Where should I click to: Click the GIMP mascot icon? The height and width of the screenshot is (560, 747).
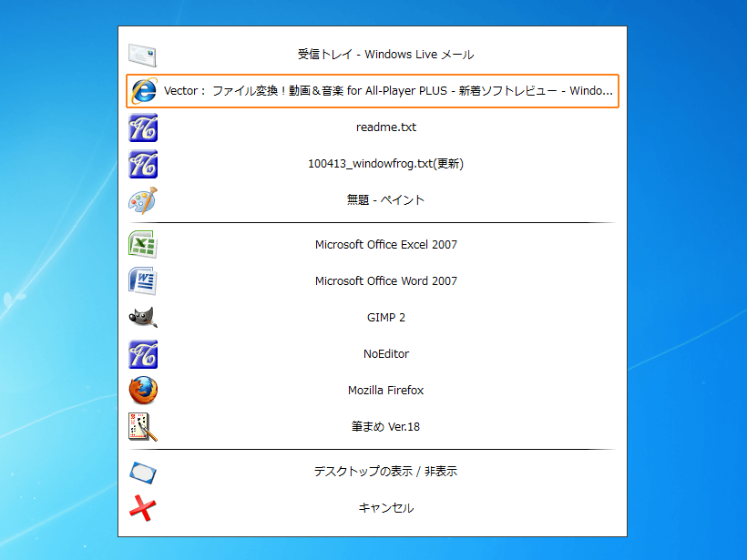tap(143, 318)
